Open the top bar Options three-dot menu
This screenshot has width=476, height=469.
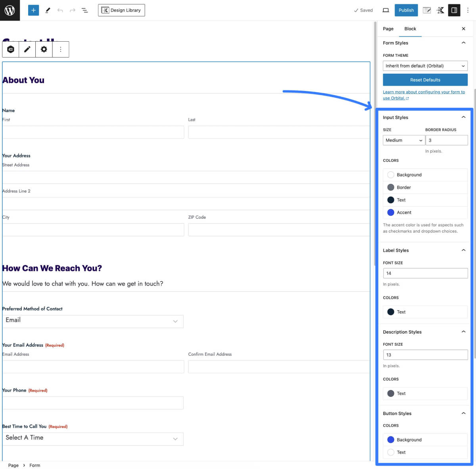coord(468,10)
